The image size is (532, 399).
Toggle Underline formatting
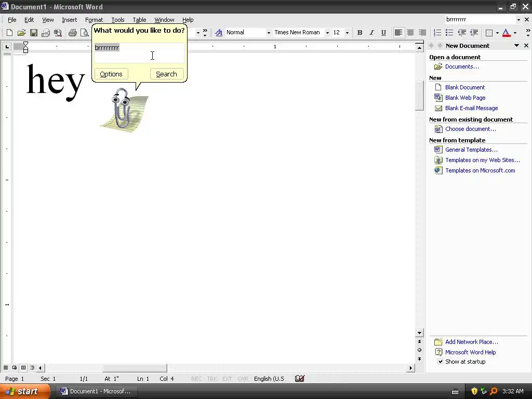click(383, 33)
